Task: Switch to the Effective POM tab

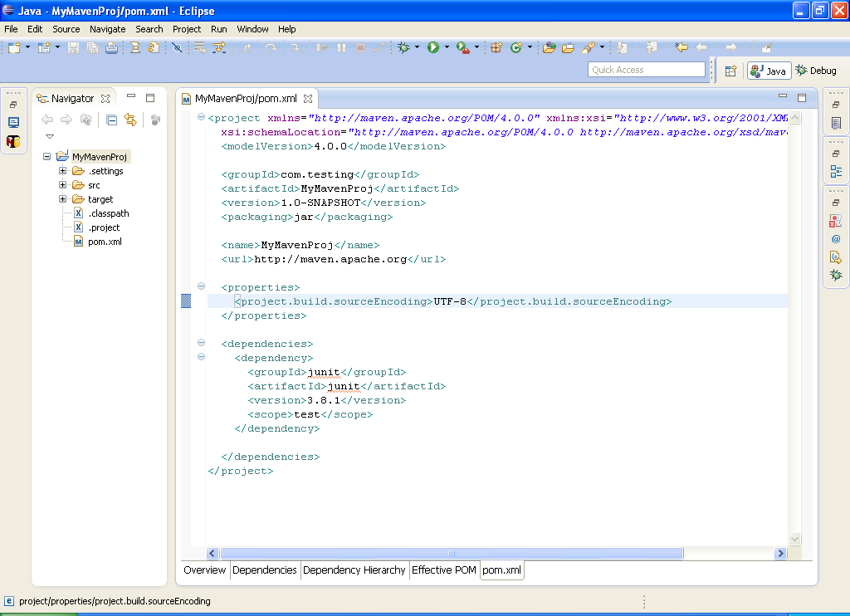Action: point(444,570)
